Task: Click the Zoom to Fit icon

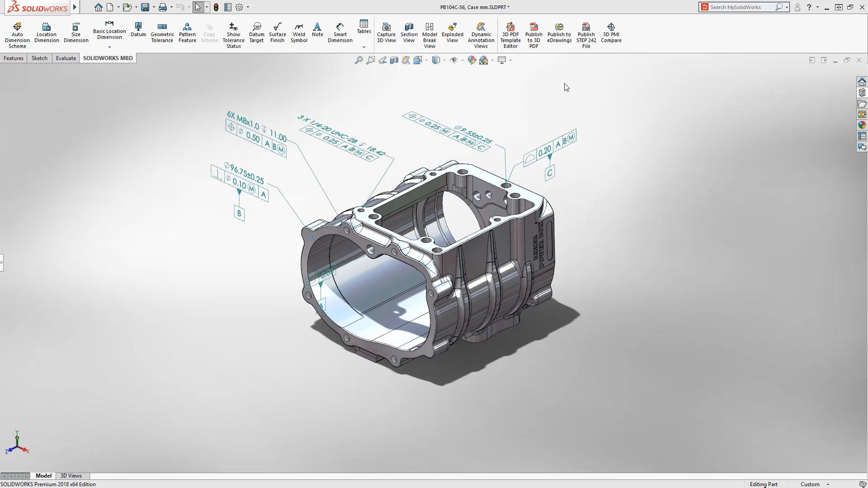Action: tap(359, 60)
